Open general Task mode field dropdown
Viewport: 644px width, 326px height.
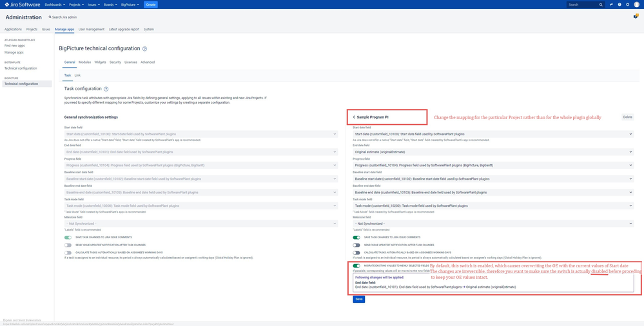point(201,206)
